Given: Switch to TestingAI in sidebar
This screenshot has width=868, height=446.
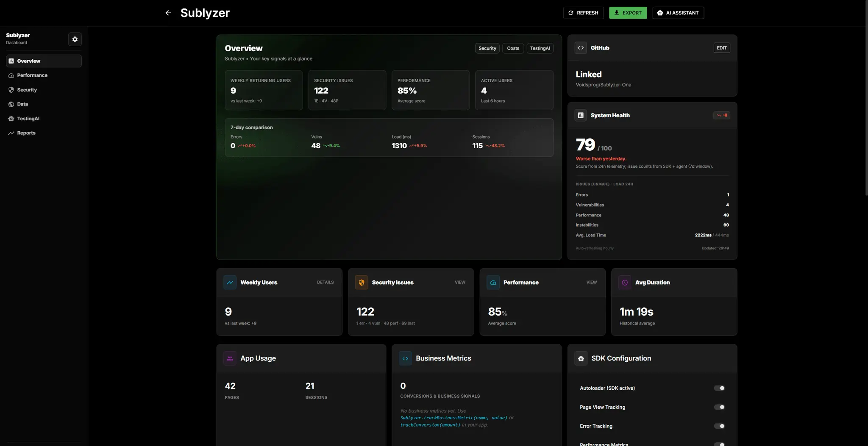Looking at the screenshot, I should click(x=44, y=119).
